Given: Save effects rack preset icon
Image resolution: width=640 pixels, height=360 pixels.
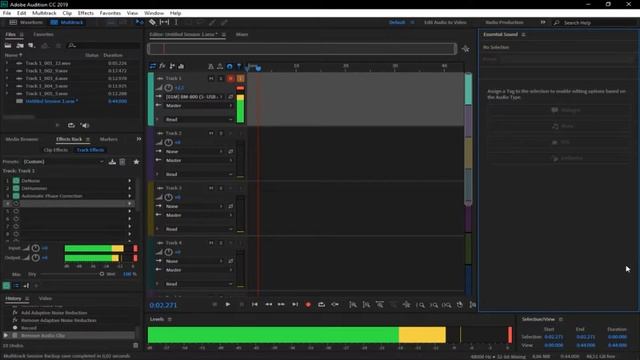Looking at the screenshot, I should click(x=112, y=162).
